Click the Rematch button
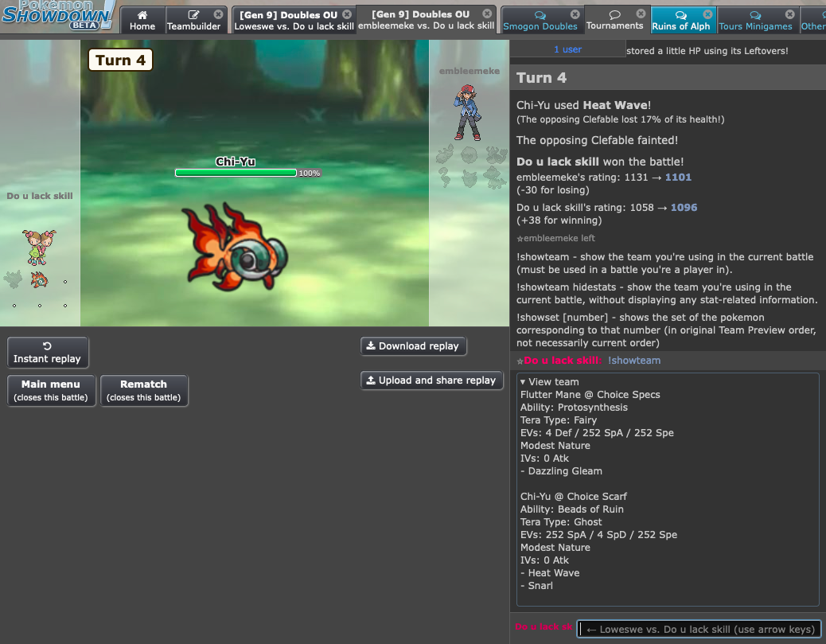The width and height of the screenshot is (826, 644). coord(143,391)
